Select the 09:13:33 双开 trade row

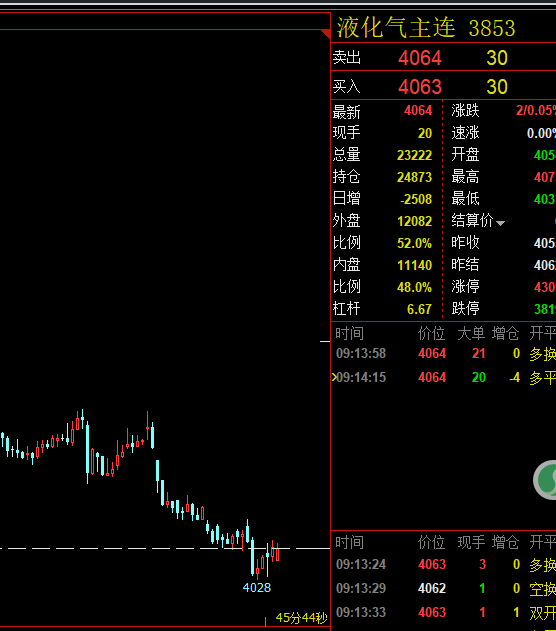[443, 612]
